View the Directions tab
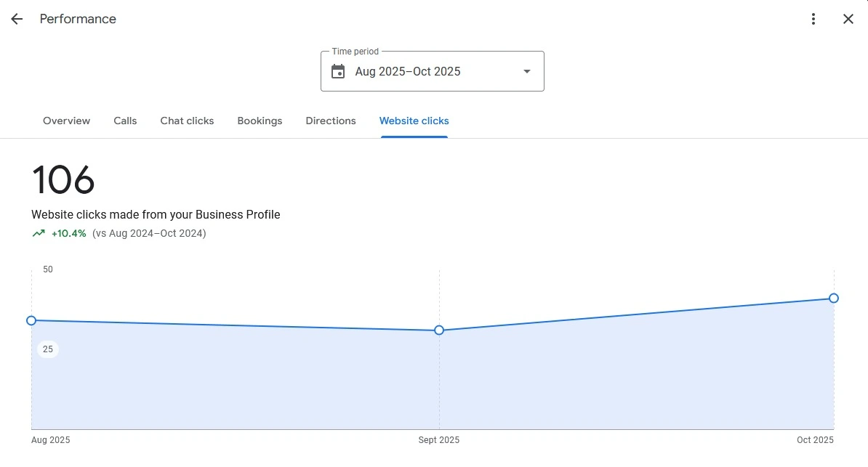 coord(331,121)
